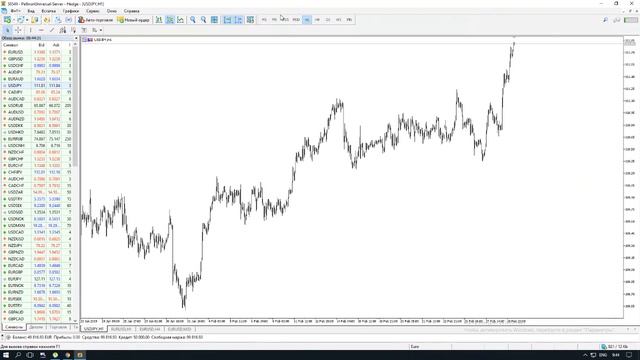Image resolution: width=640 pixels, height=360 pixels.
Task: Click the Авто-торговля button
Action: click(96, 20)
